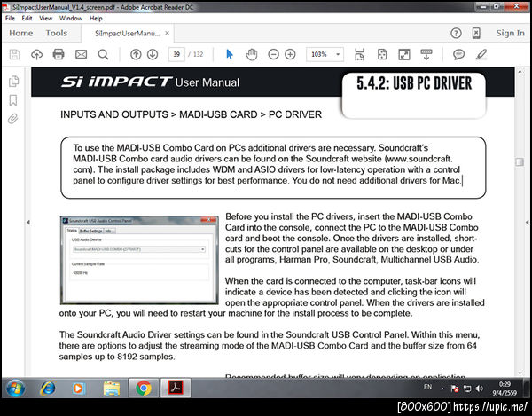Click the mobile link icon
532x416 pixels.
[476, 33]
